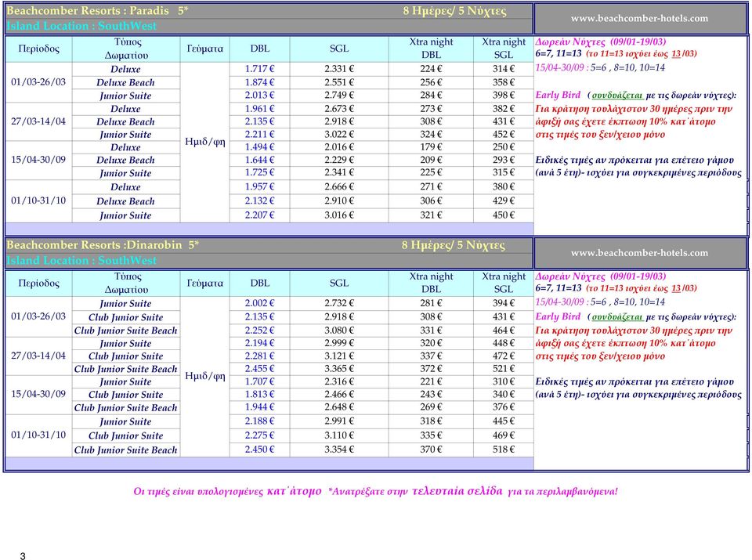Image resolution: width=752 pixels, height=560 pixels.
Task: Click 'Junior Suite' in the 2.188 € row
Action: (x=125, y=421)
